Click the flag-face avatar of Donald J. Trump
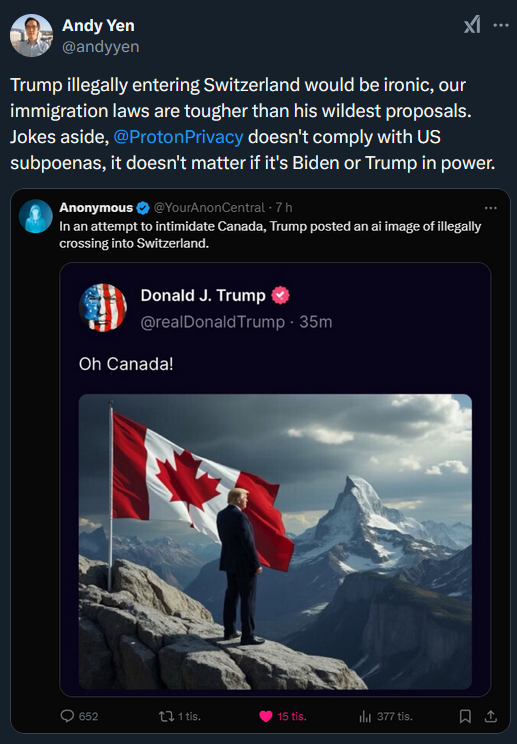The image size is (517, 744). coord(103,307)
